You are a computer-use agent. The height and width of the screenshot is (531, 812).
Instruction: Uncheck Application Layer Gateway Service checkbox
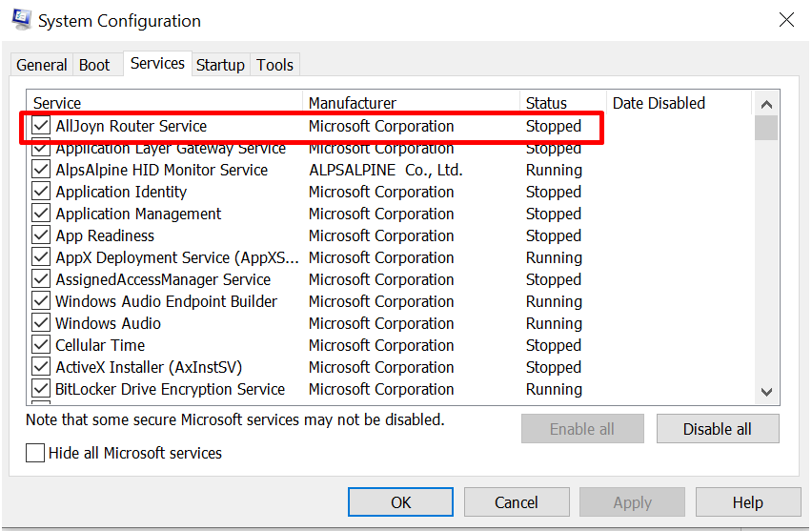click(x=41, y=149)
